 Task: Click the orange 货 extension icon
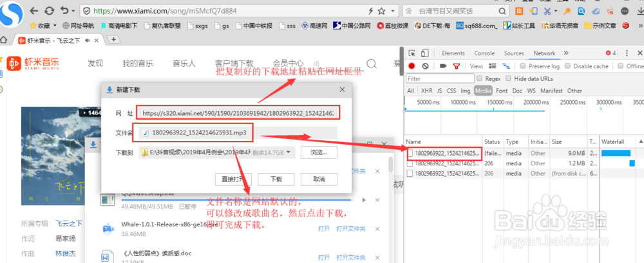[520, 11]
